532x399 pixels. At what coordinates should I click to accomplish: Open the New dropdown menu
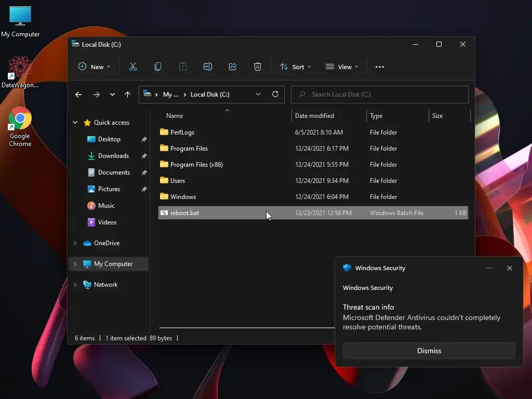click(95, 67)
